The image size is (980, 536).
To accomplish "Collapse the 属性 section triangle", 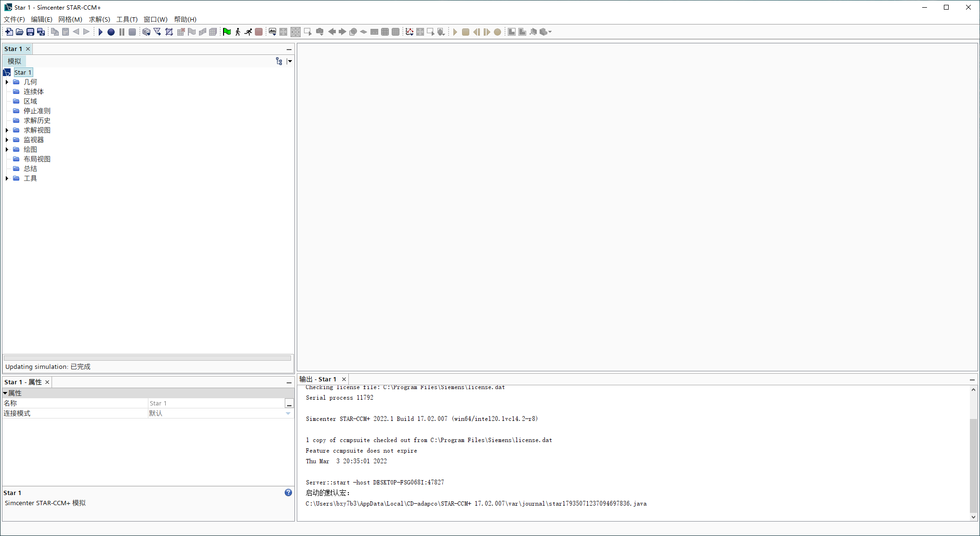I will pos(5,393).
